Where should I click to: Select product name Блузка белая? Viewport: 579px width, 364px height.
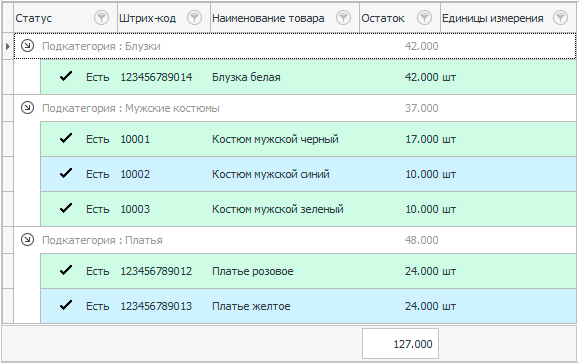coord(246,77)
